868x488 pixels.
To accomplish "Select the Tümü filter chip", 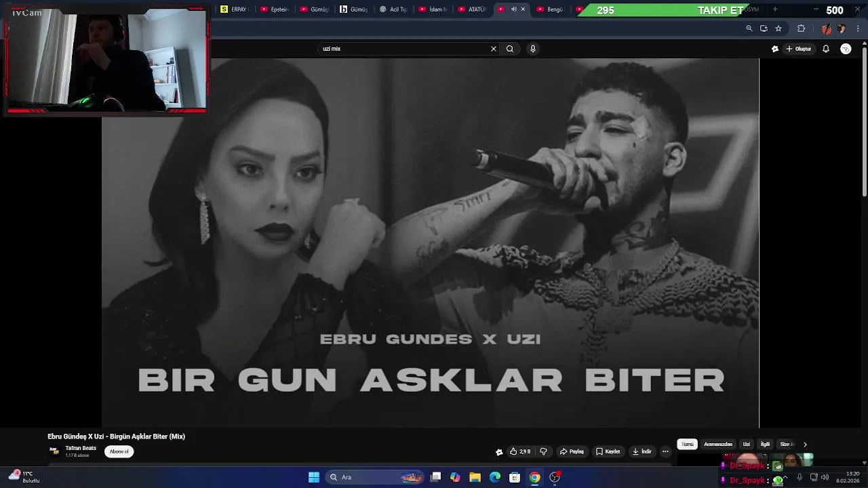I will 687,444.
